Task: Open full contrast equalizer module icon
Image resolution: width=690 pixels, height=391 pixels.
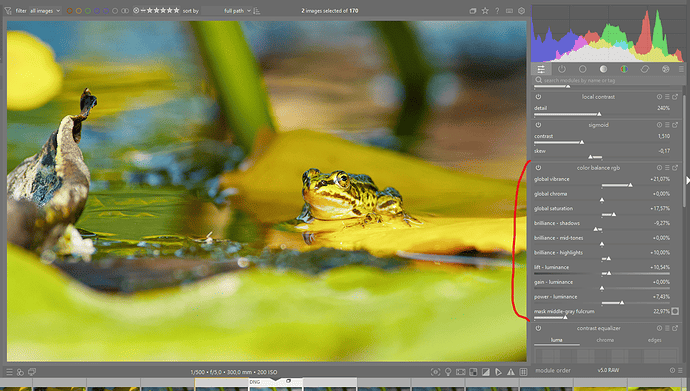Action: tap(675, 328)
